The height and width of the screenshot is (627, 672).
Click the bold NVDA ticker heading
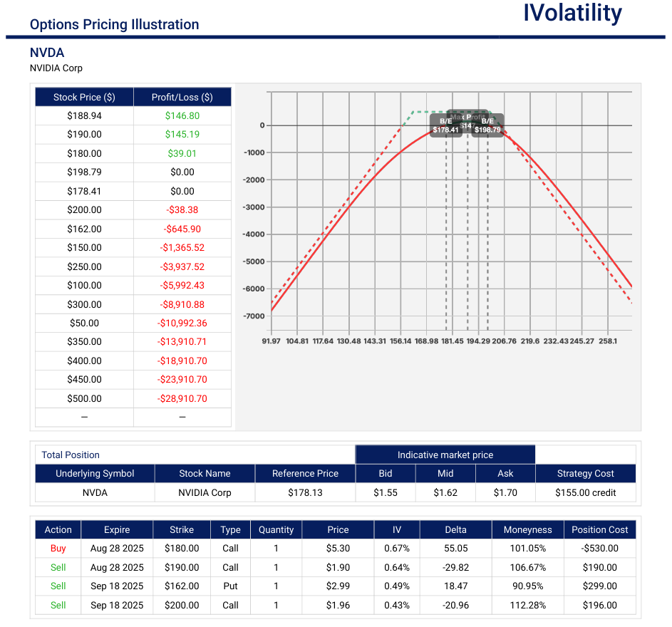click(x=47, y=53)
